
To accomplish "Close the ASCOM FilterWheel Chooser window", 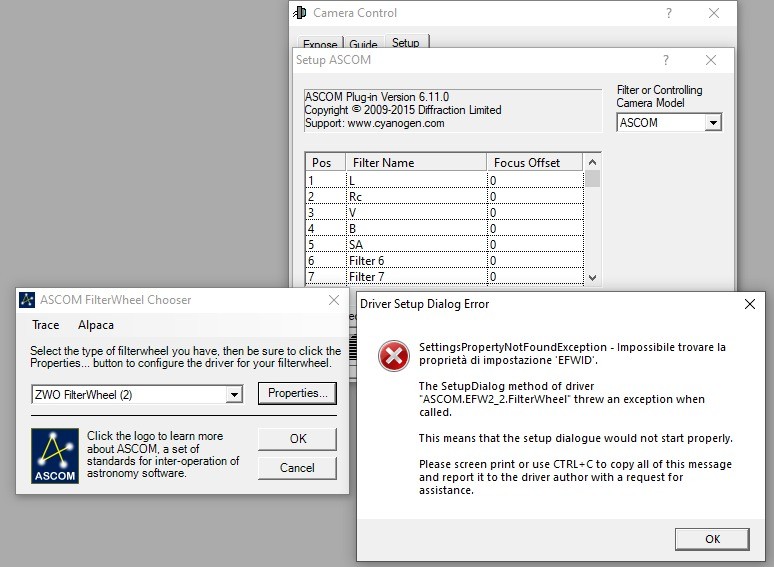I will click(x=334, y=299).
